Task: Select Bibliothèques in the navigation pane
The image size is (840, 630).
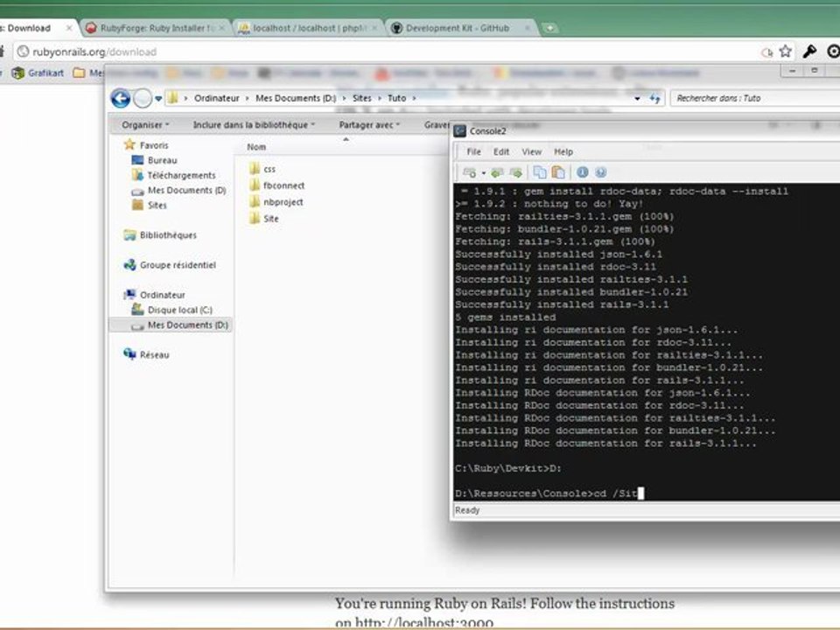Action: [x=160, y=234]
